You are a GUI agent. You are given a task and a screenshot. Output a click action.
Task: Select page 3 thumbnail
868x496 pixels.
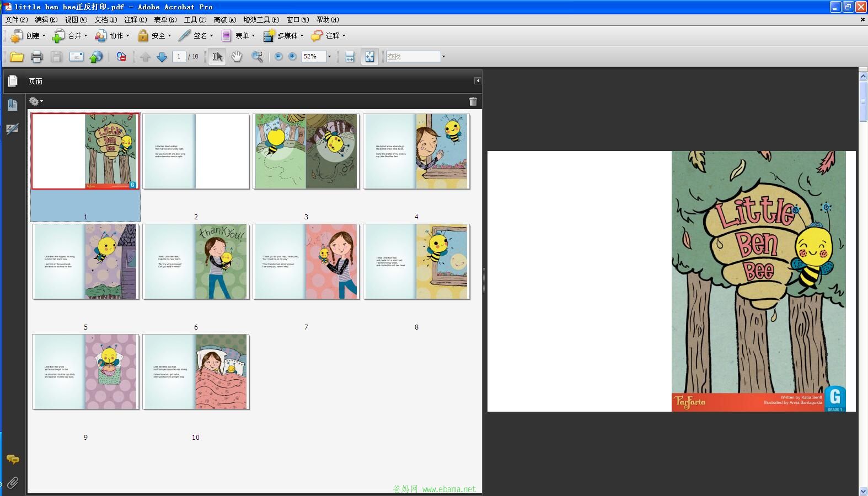(306, 151)
